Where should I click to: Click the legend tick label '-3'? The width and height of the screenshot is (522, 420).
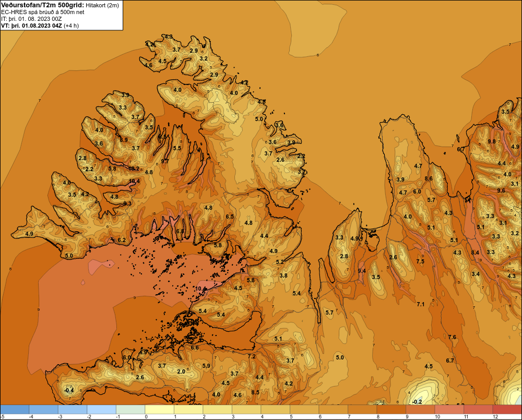coord(60,417)
